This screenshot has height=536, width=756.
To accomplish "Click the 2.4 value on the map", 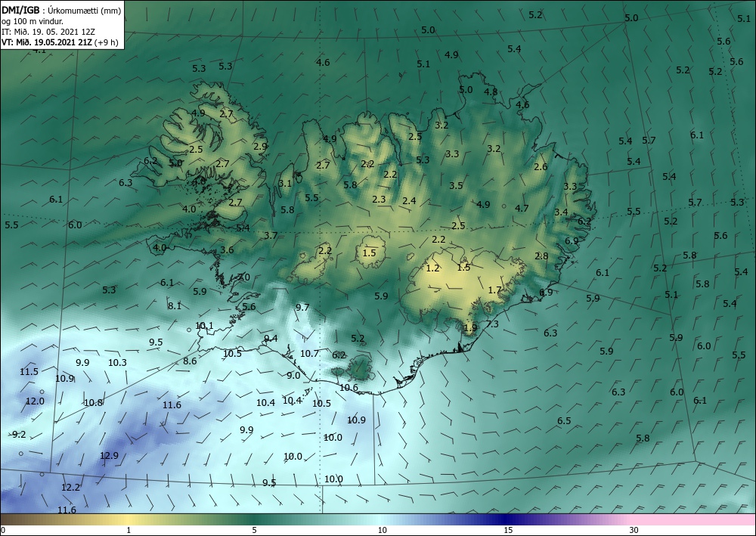I will click(x=409, y=200).
